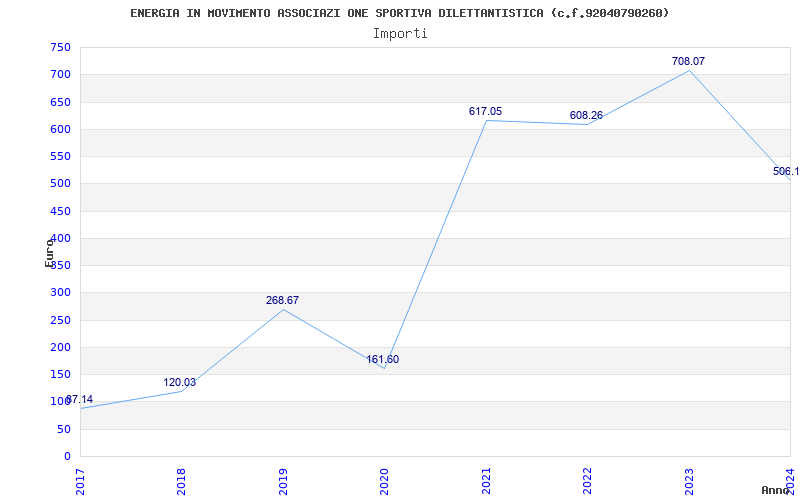800x500 pixels.
Task: Click the y-axis value 450
Action: 60,211
